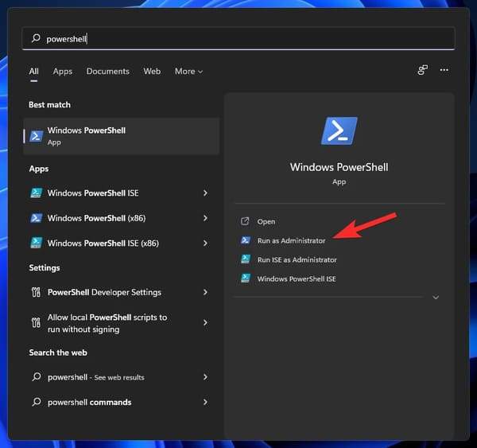The image size is (477, 448).
Task: Click Open in the preview pane
Action: pos(266,222)
